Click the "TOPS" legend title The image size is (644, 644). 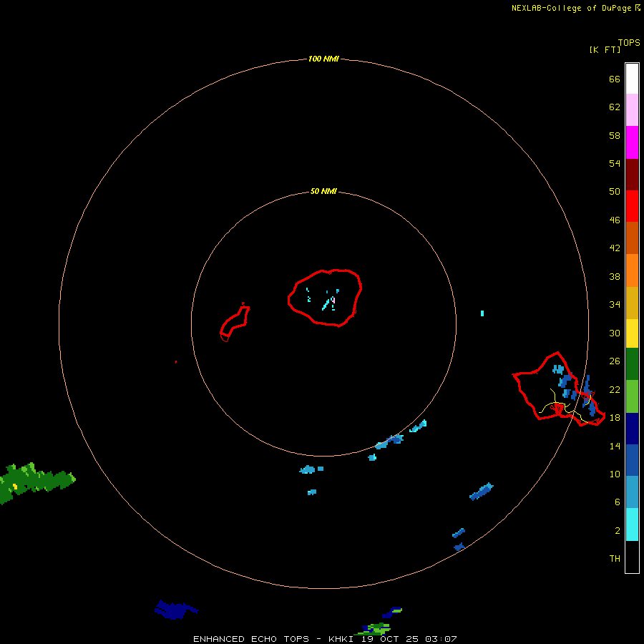pyautogui.click(x=629, y=42)
